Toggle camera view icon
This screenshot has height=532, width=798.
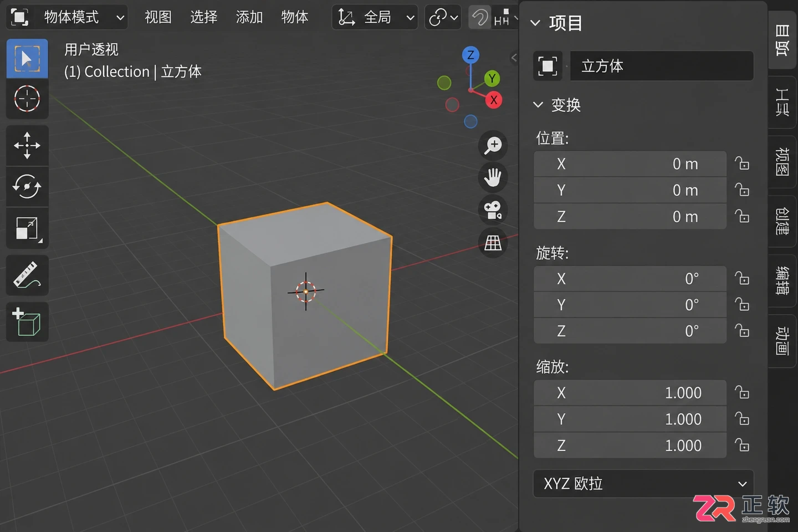pos(493,210)
